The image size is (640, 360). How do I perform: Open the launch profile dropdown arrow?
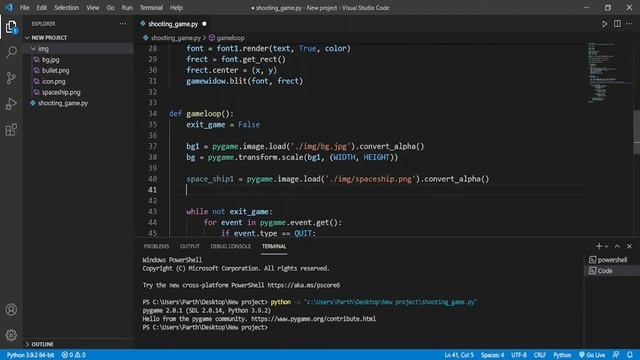[606, 247]
